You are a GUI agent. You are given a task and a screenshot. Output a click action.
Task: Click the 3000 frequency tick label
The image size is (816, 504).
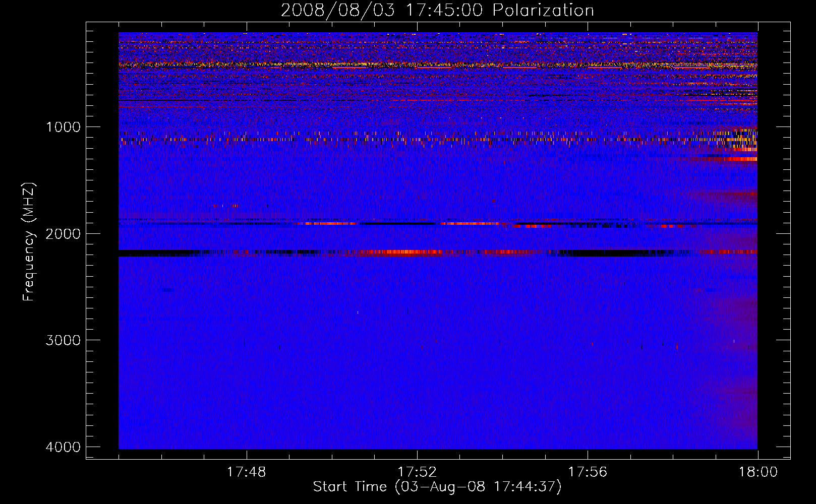(x=63, y=340)
